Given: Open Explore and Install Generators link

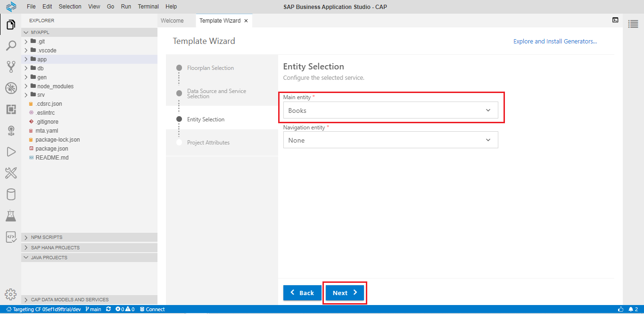Looking at the screenshot, I should pos(555,42).
